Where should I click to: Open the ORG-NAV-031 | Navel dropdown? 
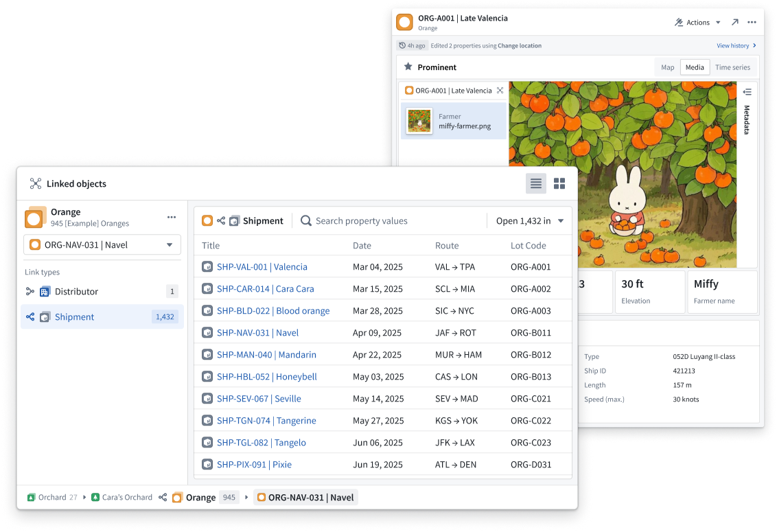point(102,245)
